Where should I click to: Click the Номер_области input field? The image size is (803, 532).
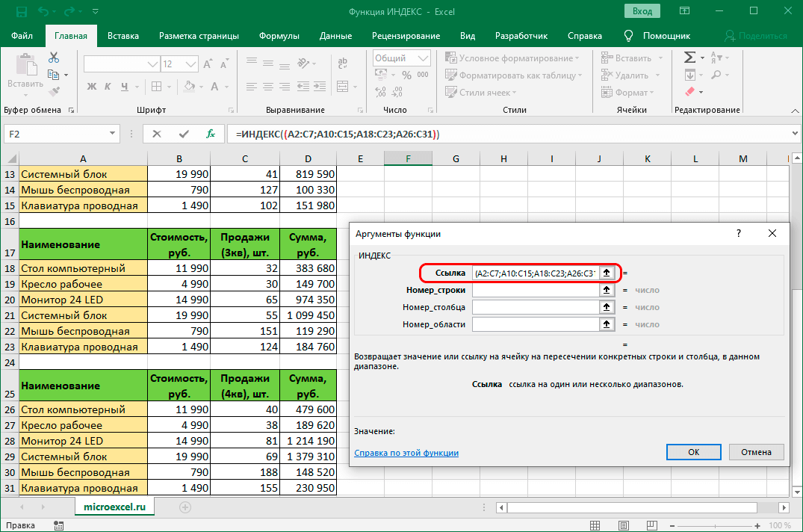(535, 324)
